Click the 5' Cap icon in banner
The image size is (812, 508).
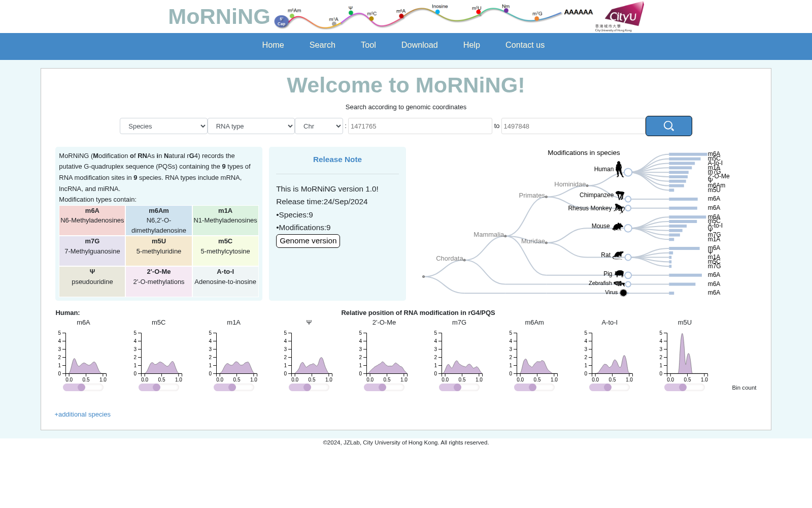coord(281,21)
